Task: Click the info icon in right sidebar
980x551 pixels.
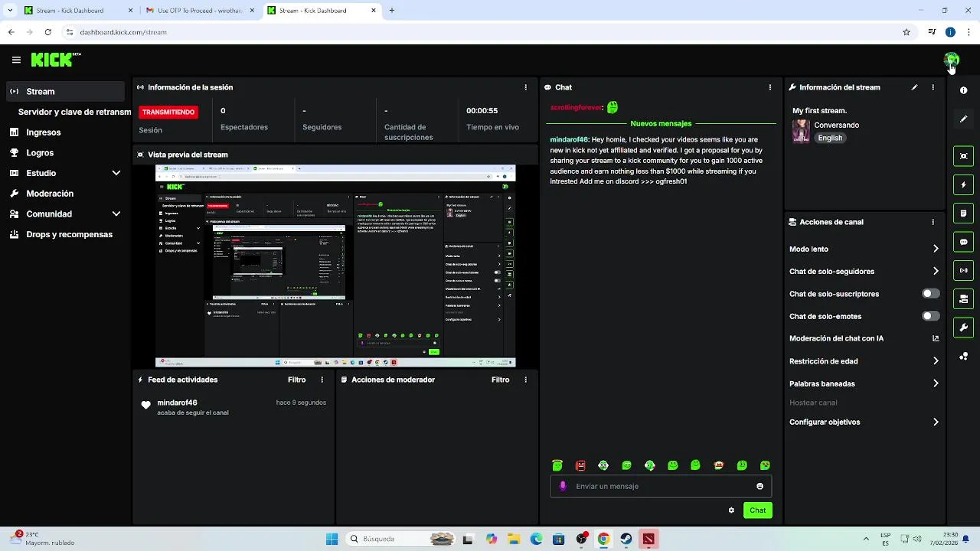Action: click(963, 90)
